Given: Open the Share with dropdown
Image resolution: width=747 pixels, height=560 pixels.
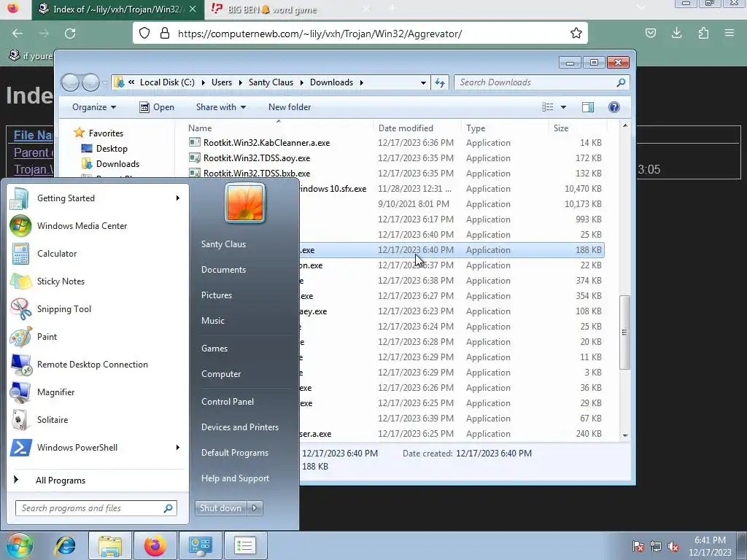Looking at the screenshot, I should (x=221, y=107).
